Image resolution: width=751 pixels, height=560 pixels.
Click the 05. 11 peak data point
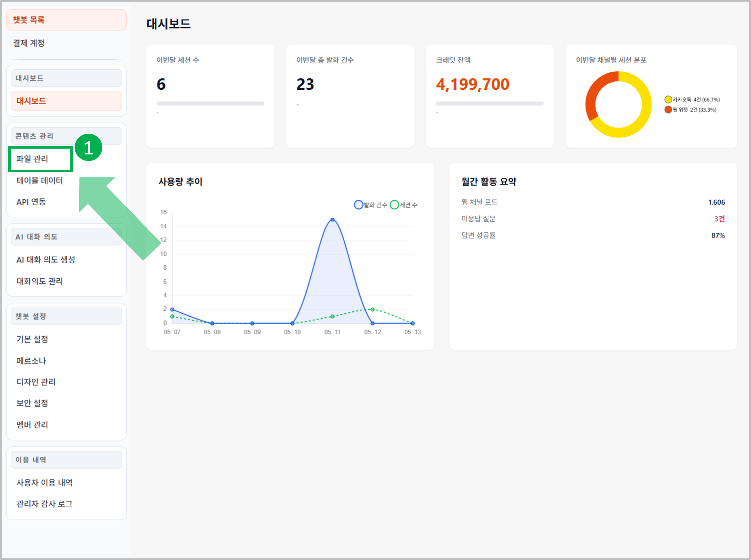coord(332,220)
